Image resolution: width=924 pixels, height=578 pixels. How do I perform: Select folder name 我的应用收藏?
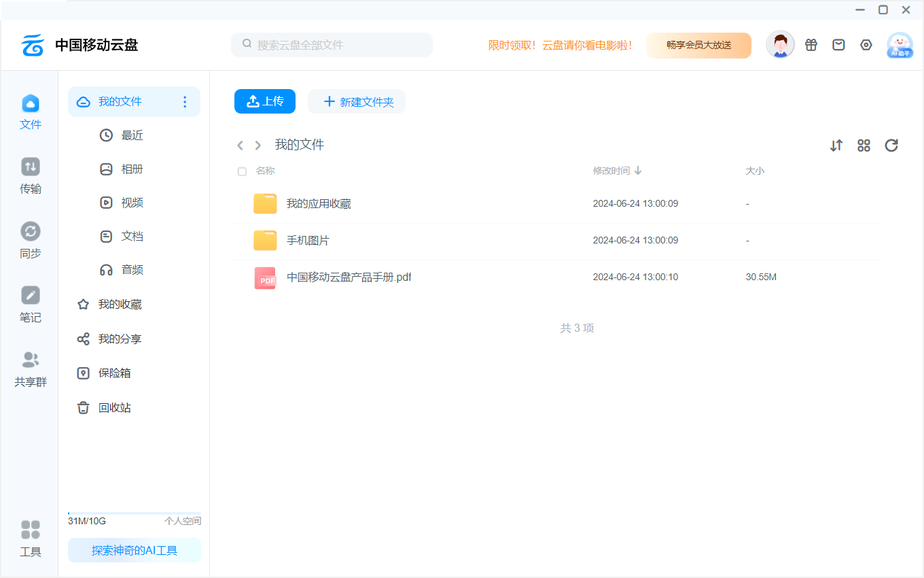[x=319, y=204]
